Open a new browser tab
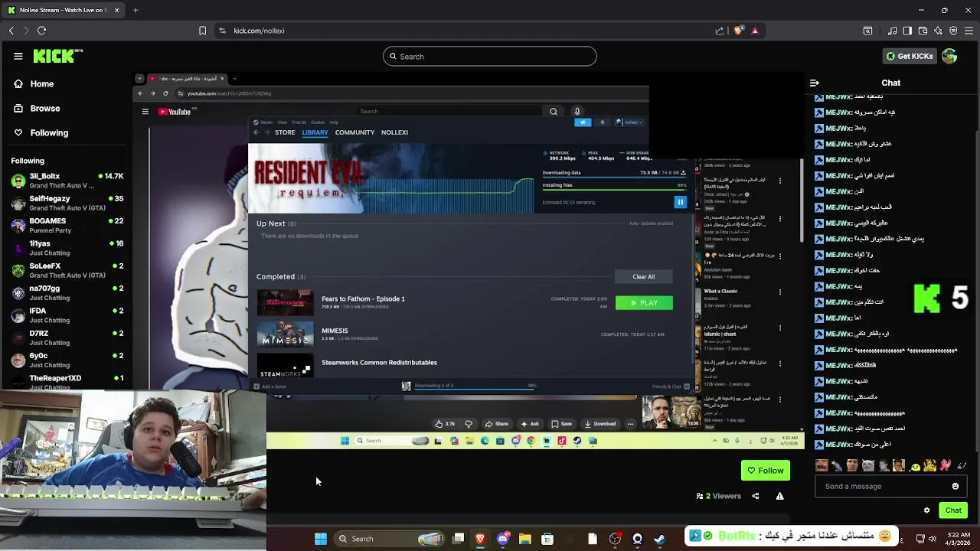Image resolution: width=980 pixels, height=551 pixels. tap(136, 10)
